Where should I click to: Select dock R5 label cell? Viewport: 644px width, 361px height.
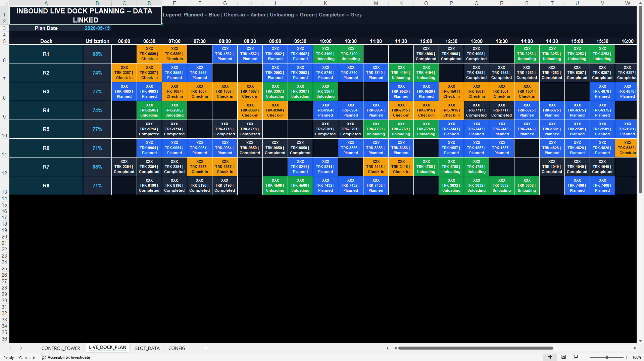coord(46,129)
